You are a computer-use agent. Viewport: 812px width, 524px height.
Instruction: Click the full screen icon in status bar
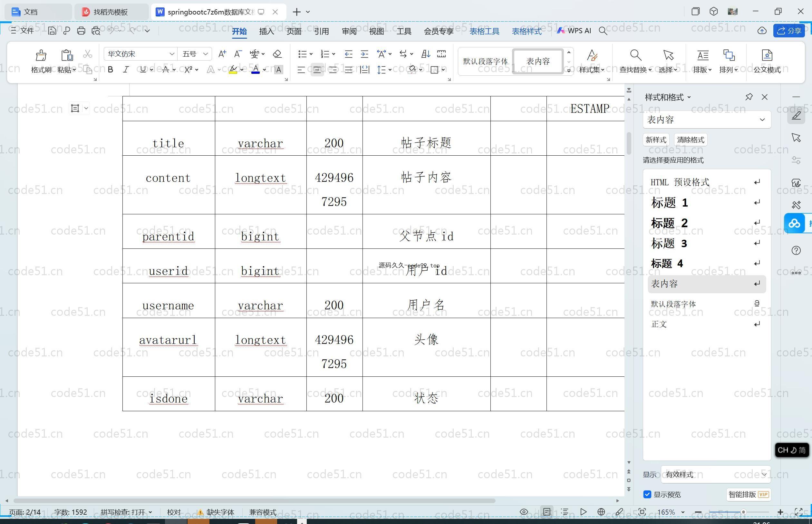(x=798, y=512)
